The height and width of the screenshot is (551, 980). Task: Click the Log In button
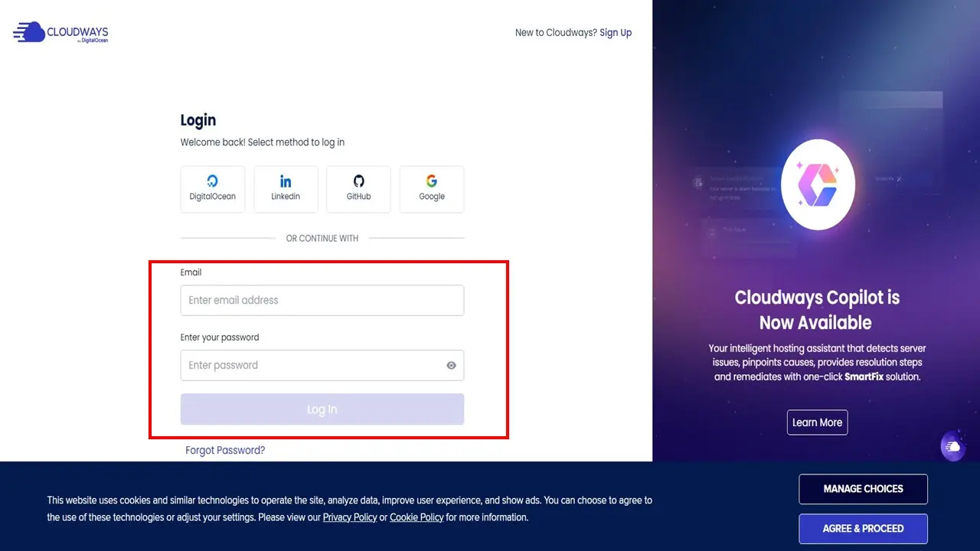(322, 409)
